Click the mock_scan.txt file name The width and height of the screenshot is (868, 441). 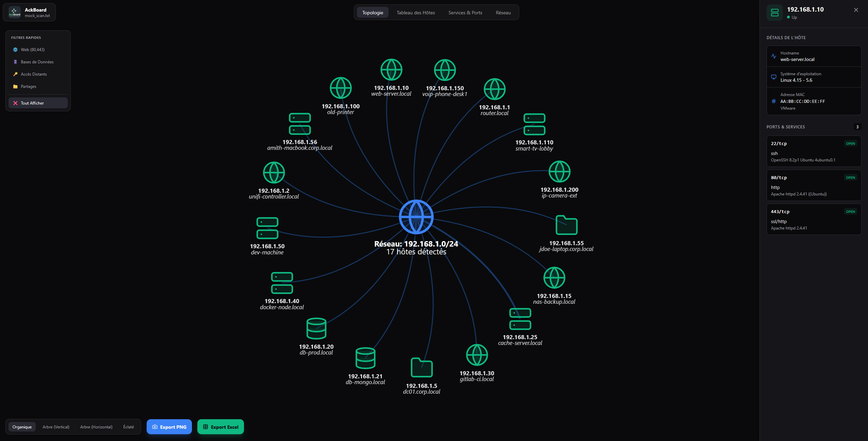click(37, 16)
